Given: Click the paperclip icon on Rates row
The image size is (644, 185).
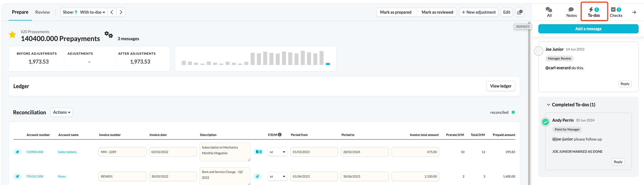Looking at the screenshot, I should coord(257,176).
